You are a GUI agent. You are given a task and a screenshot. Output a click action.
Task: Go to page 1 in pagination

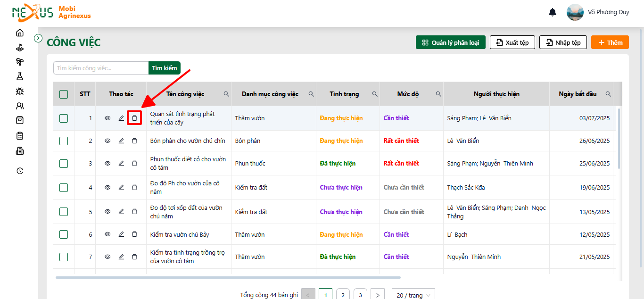coord(325,295)
